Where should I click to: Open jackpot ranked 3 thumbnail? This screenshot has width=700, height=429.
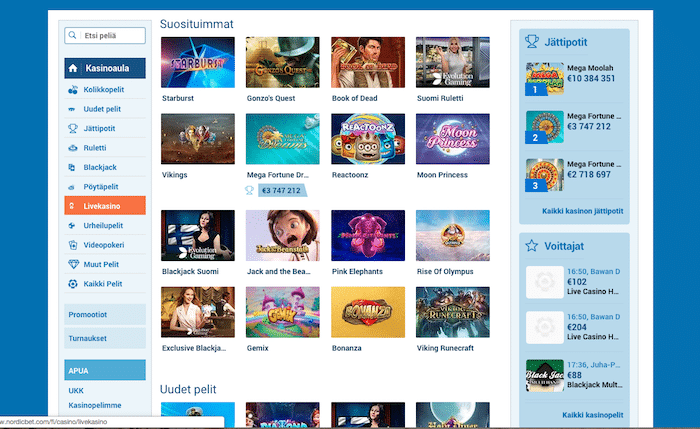(545, 175)
